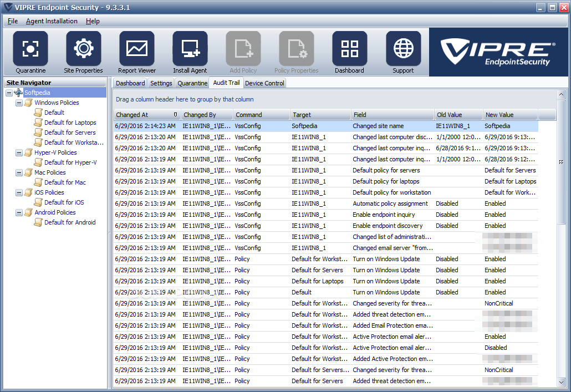Image resolution: width=571 pixels, height=392 pixels.
Task: Click the Mac Policies folder icon
Action: (x=28, y=172)
